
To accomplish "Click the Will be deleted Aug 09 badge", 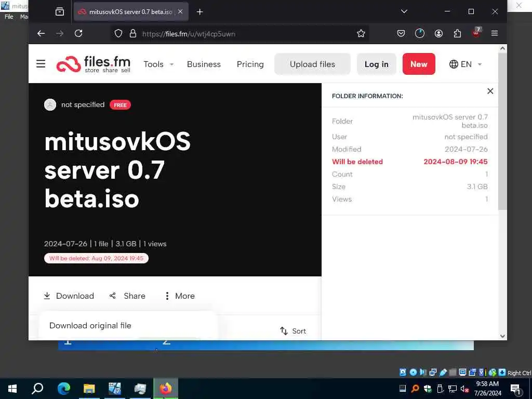I will click(96, 258).
